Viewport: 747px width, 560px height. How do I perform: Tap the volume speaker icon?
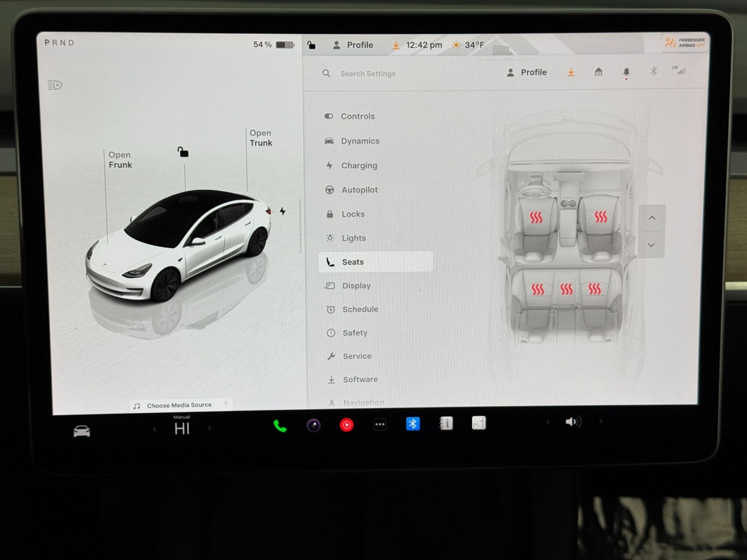click(572, 422)
